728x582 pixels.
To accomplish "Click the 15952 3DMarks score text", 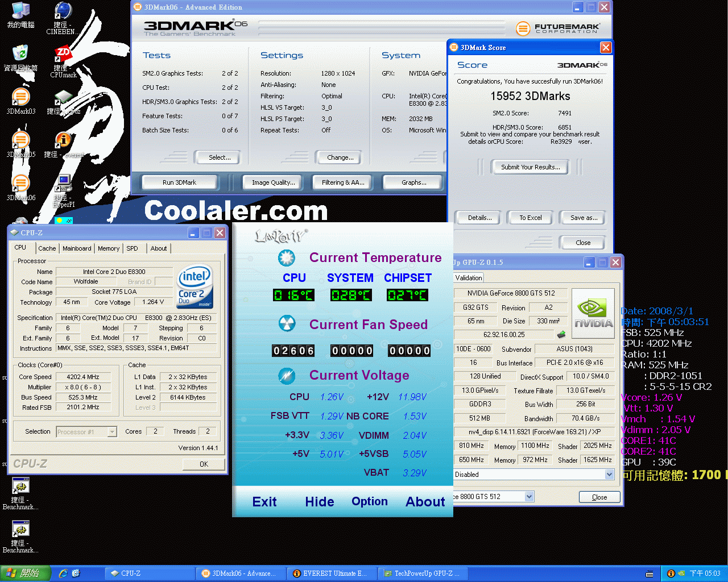I will [530, 96].
